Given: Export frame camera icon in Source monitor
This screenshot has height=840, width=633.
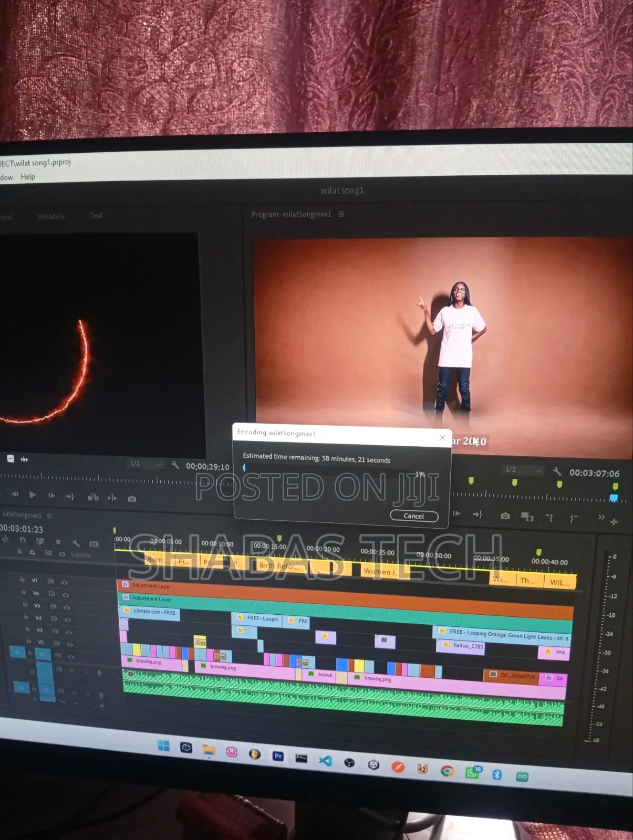Looking at the screenshot, I should point(132,499).
